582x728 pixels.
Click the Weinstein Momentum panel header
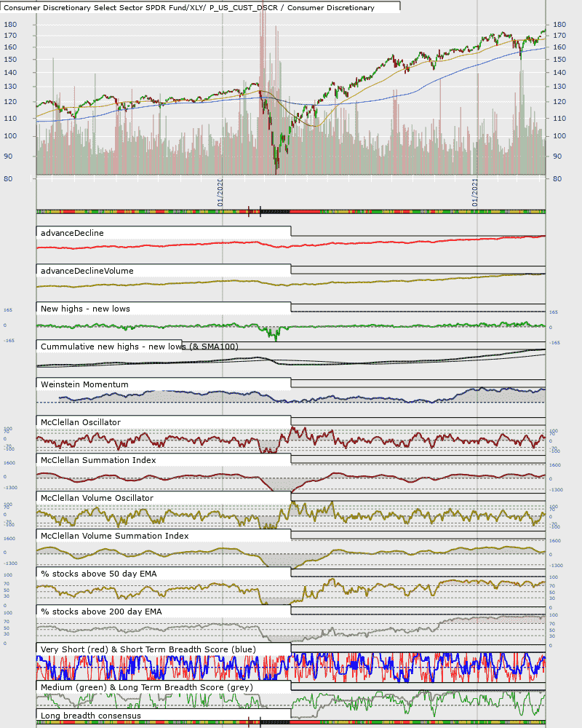point(84,384)
